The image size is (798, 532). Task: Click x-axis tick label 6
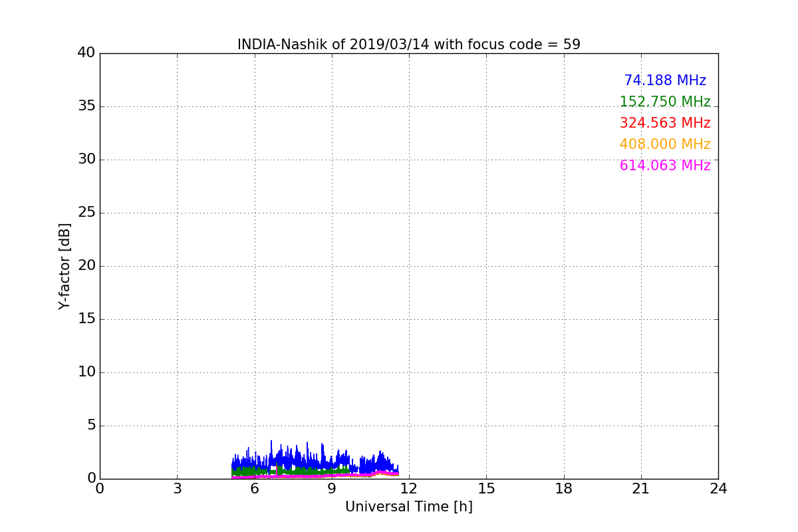(x=254, y=488)
